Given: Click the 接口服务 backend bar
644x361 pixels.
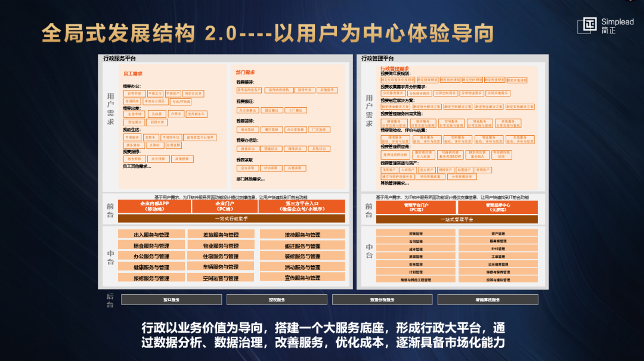Looking at the screenshot, I should point(171,300).
